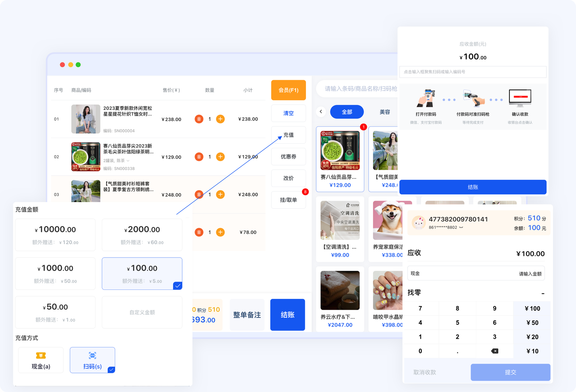Increase 甜美衬衫短裤套装 quantity via plus icon
Screen dimensions: 576x392
coord(220,195)
